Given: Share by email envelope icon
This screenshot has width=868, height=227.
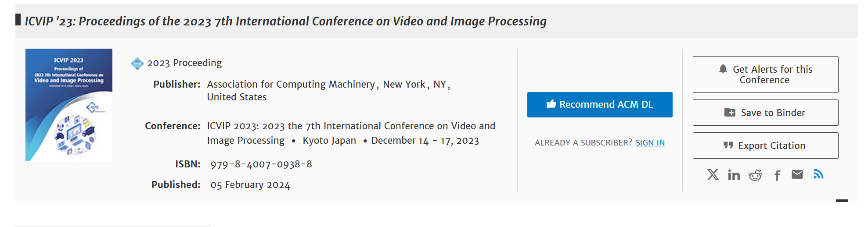Looking at the screenshot, I should point(797,174).
